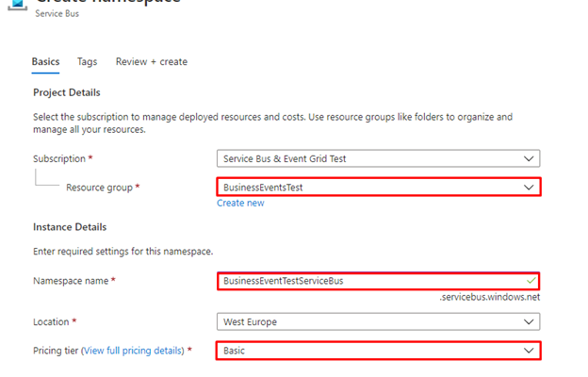Screen dimensions: 588x377
Task: Click the Resource group chevron arrow
Action: click(x=529, y=188)
